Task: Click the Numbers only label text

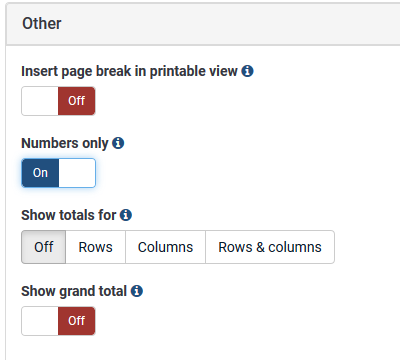Action: (65, 143)
